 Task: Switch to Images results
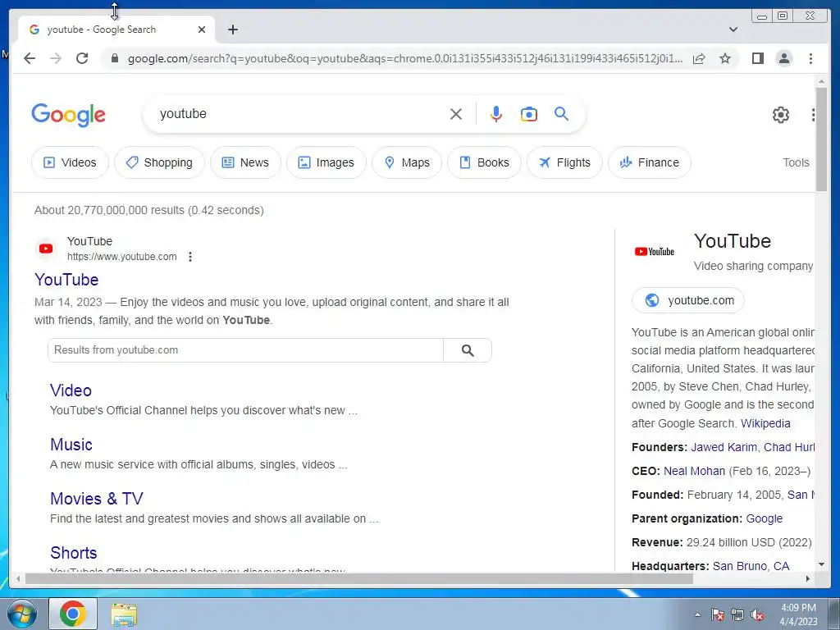pyautogui.click(x=326, y=162)
